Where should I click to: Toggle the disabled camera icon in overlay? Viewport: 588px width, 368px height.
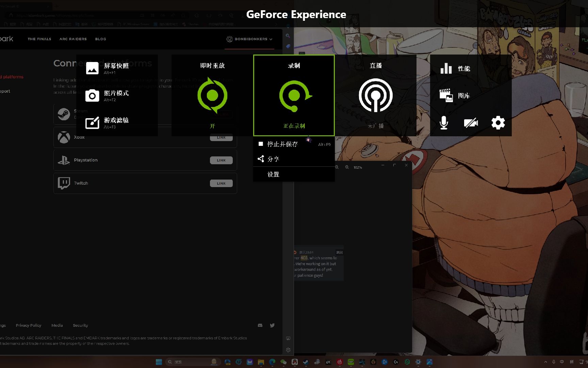[471, 123]
